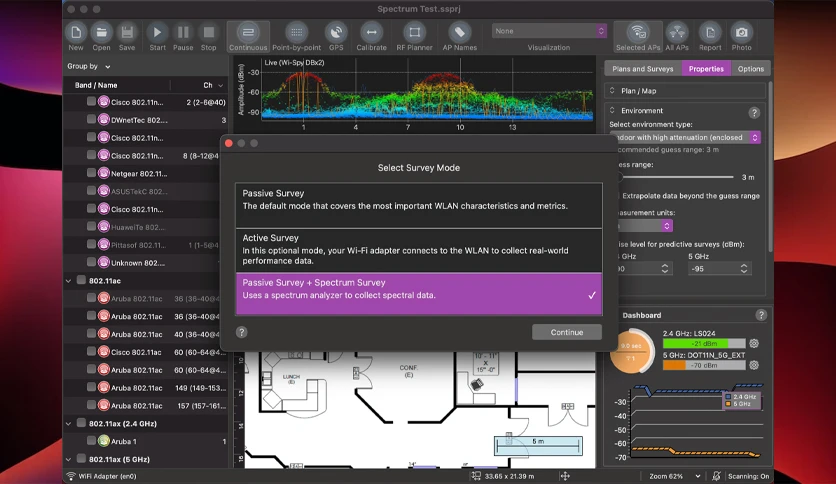
Task: Toggle Aruba 802.11ac channel 149 checkbox
Action: coord(91,387)
